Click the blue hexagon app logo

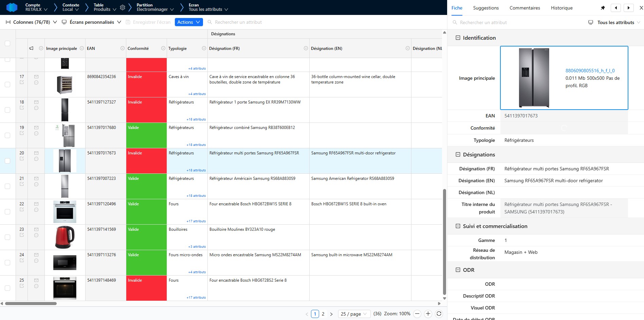point(12,7)
